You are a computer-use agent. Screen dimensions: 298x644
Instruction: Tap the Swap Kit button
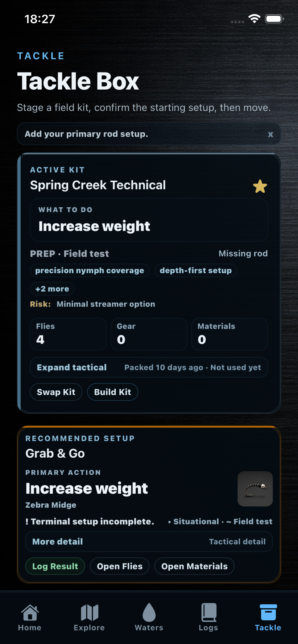point(56,392)
